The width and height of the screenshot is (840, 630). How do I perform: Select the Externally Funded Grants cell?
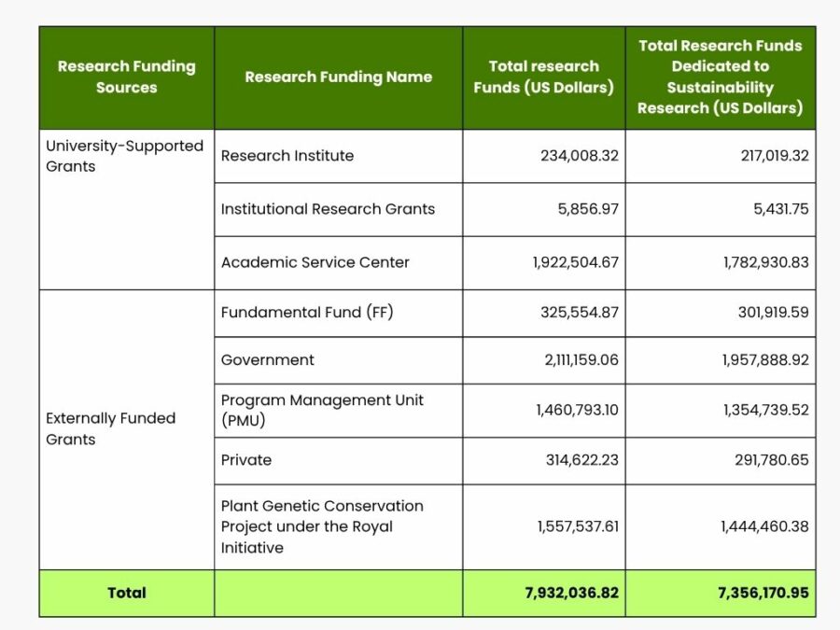point(110,428)
